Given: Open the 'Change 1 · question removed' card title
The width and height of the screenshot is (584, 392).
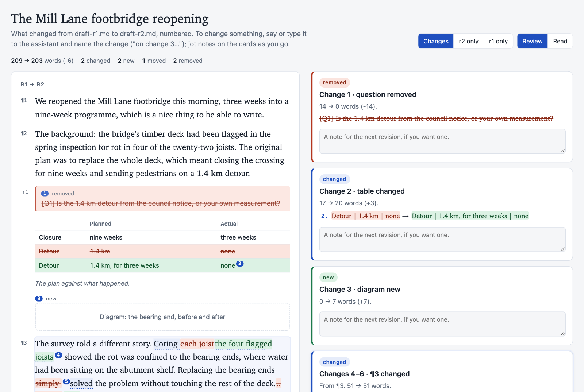Looking at the screenshot, I should coord(368,94).
